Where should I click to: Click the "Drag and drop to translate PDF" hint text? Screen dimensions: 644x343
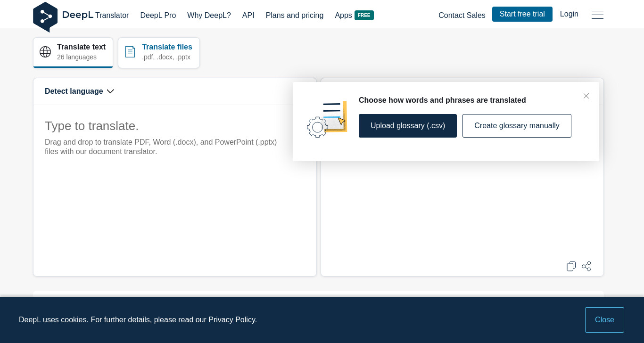pos(161,147)
